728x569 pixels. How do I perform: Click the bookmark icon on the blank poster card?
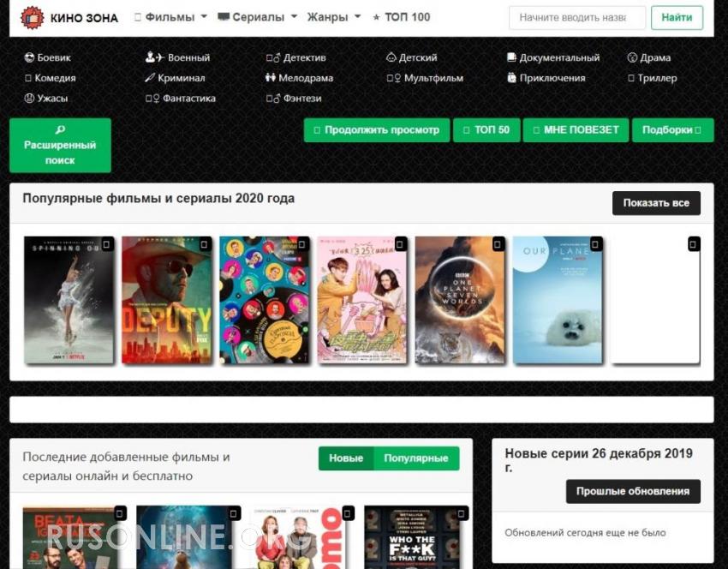click(694, 244)
